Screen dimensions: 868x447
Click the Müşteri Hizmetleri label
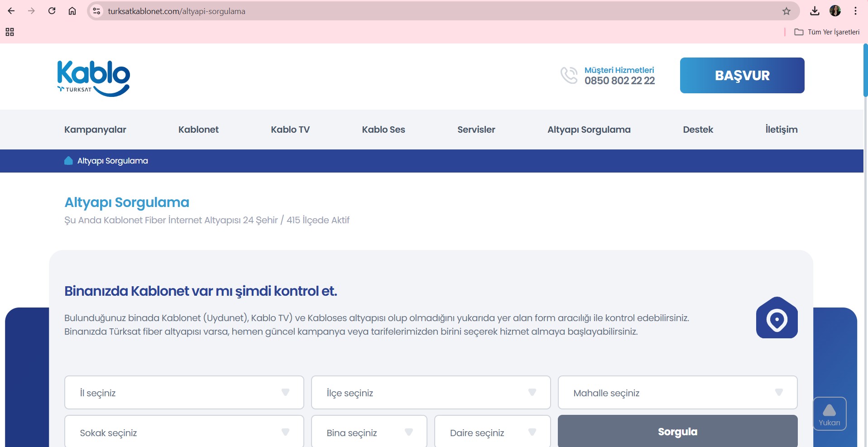(619, 70)
